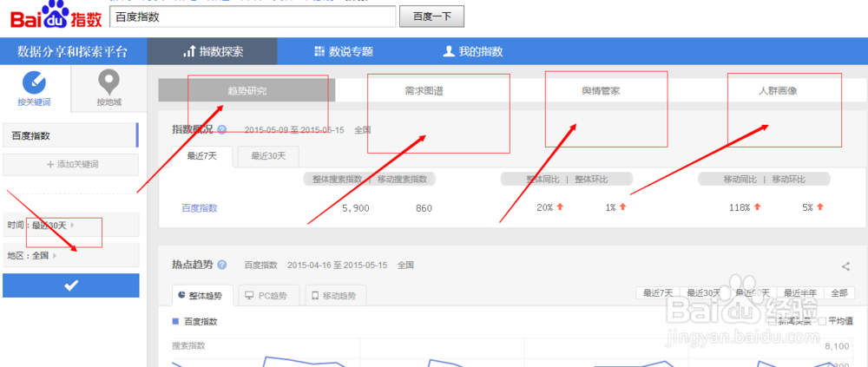Click help icon beside 指数概况
Viewport: 868px width, 367px height.
222,129
